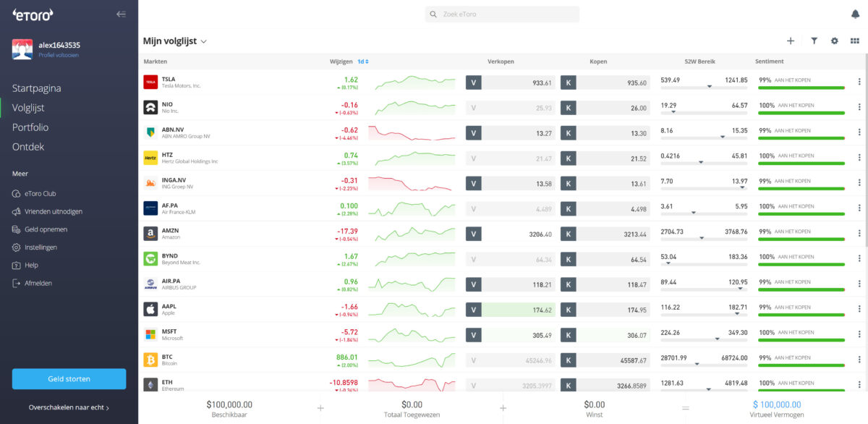Image resolution: width=868 pixels, height=424 pixels.
Task: Open Vrienden uitnodigen
Action: [x=47, y=212]
